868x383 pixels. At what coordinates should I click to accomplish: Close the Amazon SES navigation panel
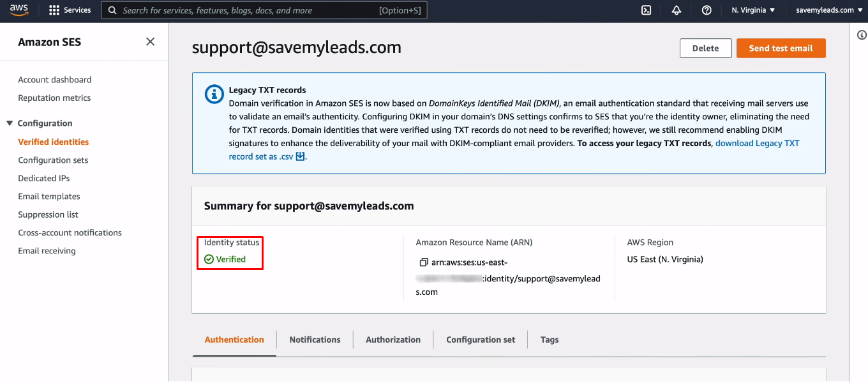pos(151,41)
